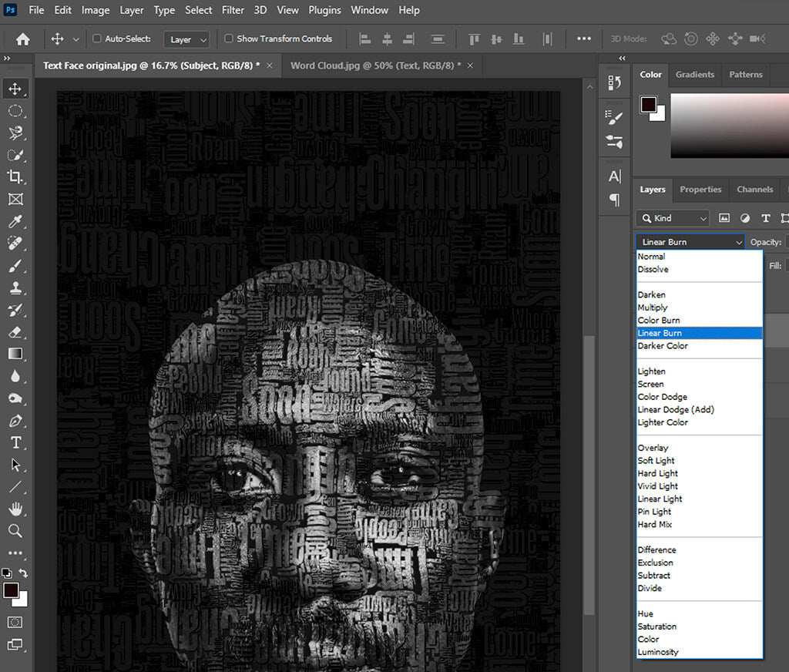Select the Crop tool
The image size is (789, 672).
[15, 176]
